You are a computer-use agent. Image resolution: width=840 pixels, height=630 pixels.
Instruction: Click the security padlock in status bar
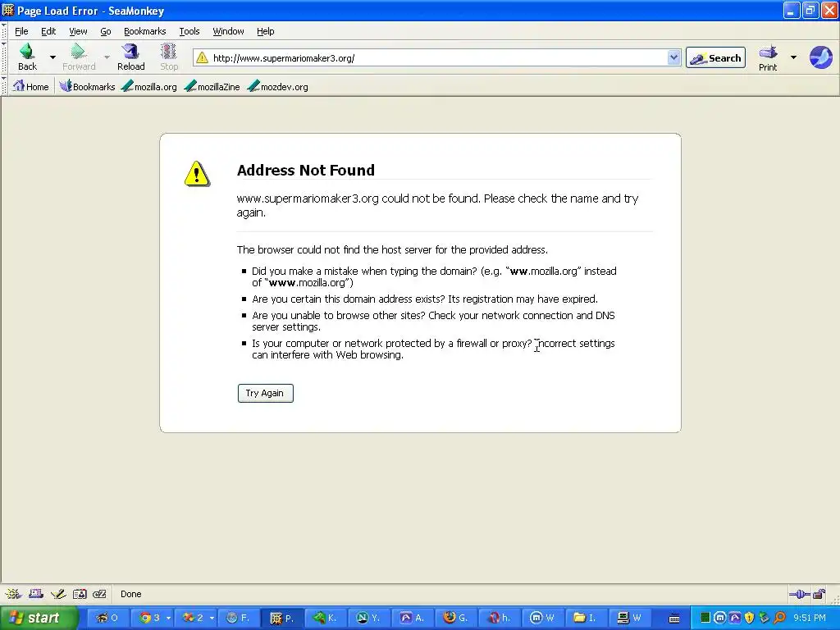click(819, 594)
